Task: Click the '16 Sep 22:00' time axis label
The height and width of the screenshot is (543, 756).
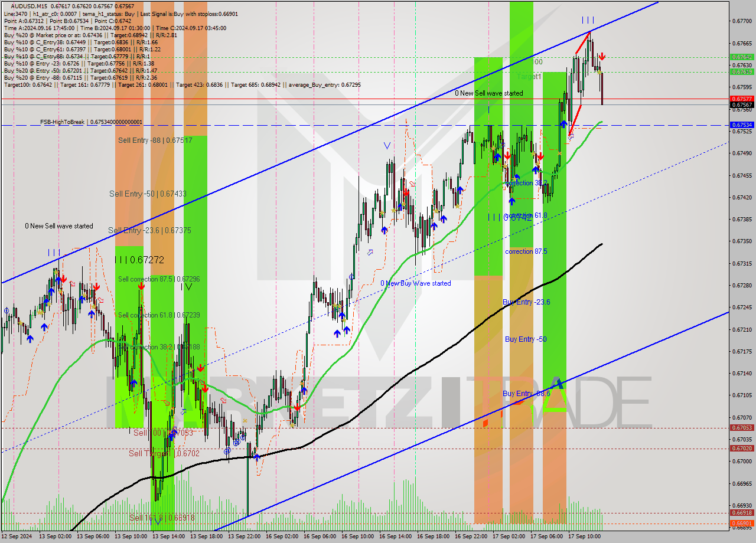Action: click(x=471, y=537)
